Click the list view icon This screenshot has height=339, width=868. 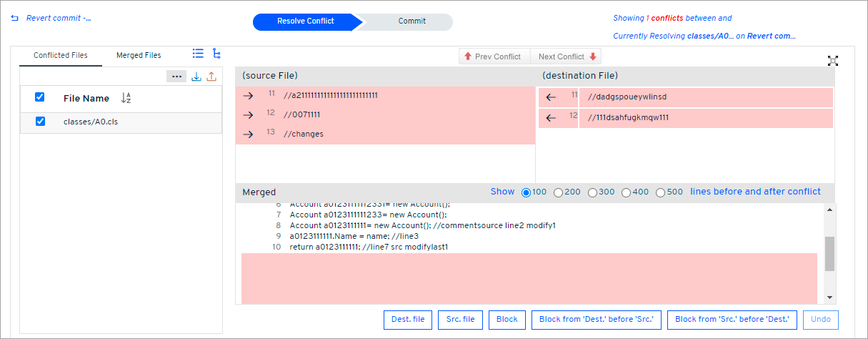(x=198, y=54)
